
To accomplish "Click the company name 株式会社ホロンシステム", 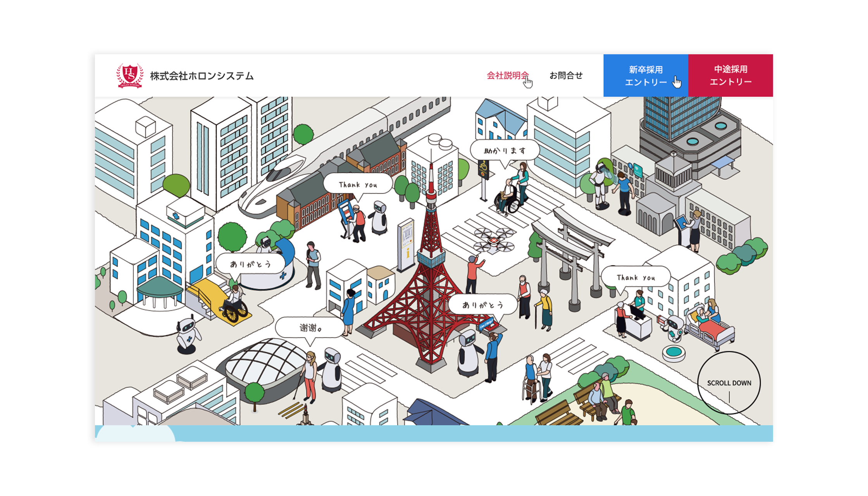I will click(201, 76).
